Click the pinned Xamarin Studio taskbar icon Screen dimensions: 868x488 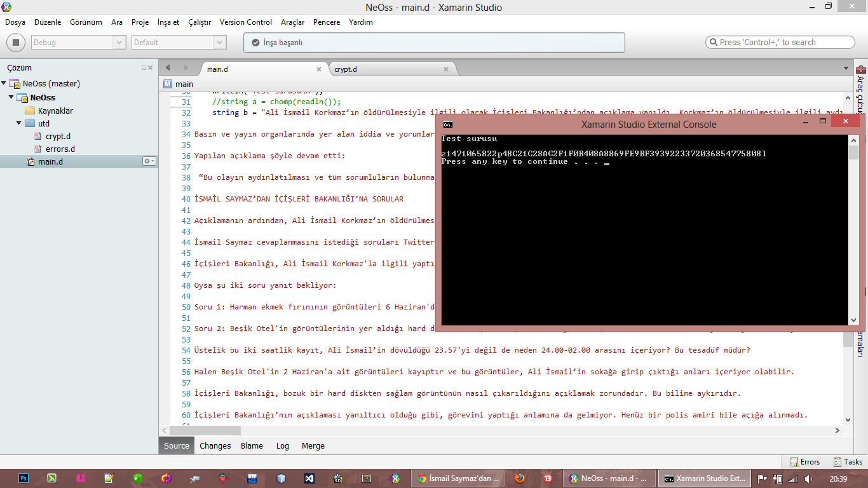coord(395,478)
